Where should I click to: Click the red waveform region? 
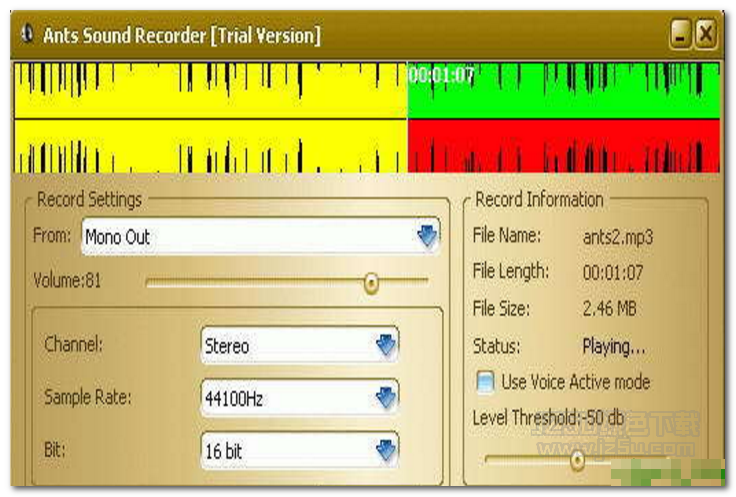point(564,146)
